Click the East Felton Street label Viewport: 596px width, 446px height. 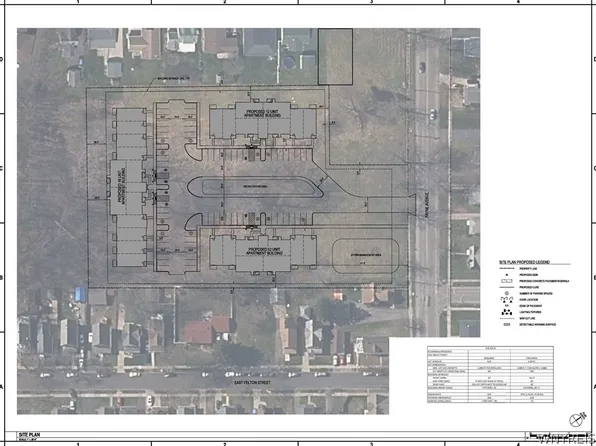(252, 383)
